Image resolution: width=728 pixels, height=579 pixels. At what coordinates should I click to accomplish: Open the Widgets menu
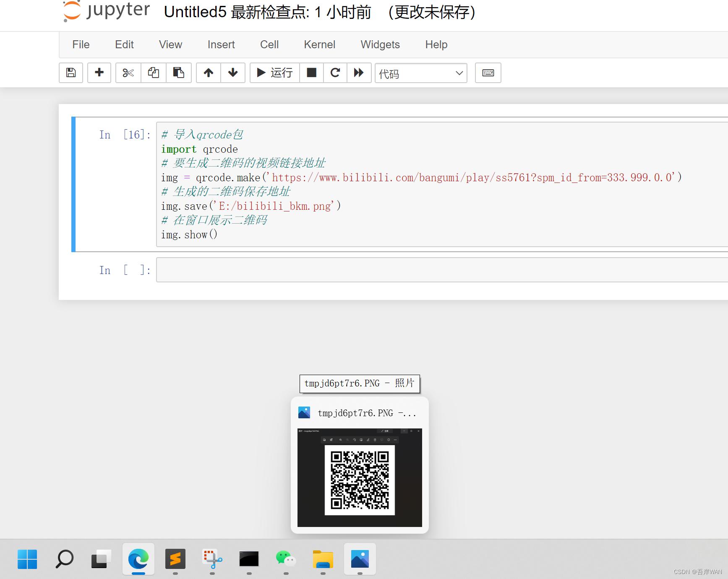[x=380, y=44]
